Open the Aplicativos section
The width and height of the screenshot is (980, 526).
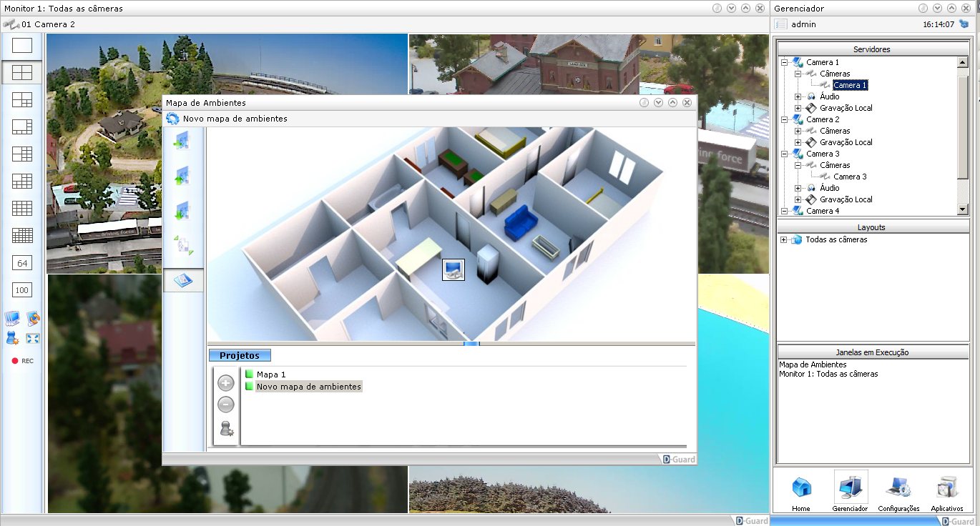coord(947,492)
